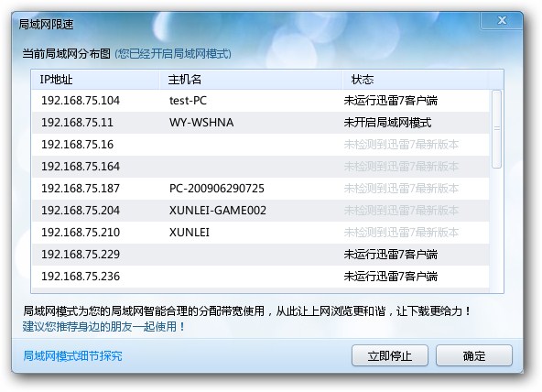
Task: Sort by the 主机名 column header
Action: [x=251, y=80]
